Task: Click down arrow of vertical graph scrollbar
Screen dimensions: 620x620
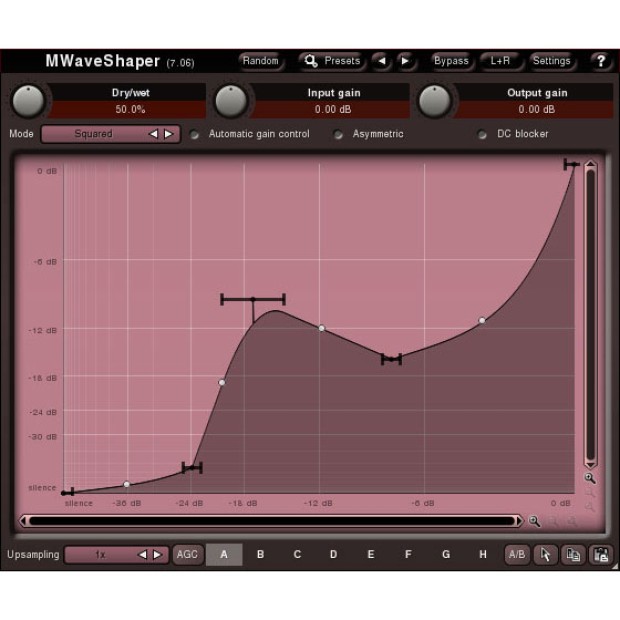Action: point(590,465)
